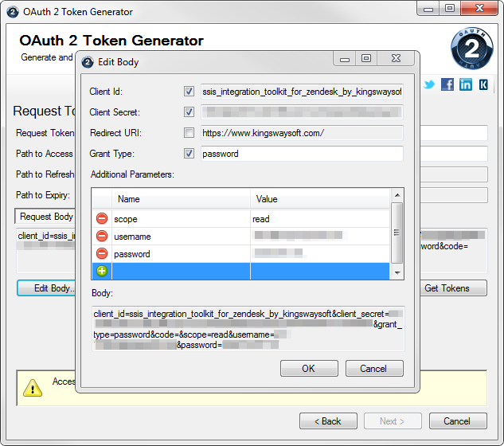Viewport: 504px width, 446px height.
Task: Open the Facebook link icon
Action: pyautogui.click(x=447, y=85)
